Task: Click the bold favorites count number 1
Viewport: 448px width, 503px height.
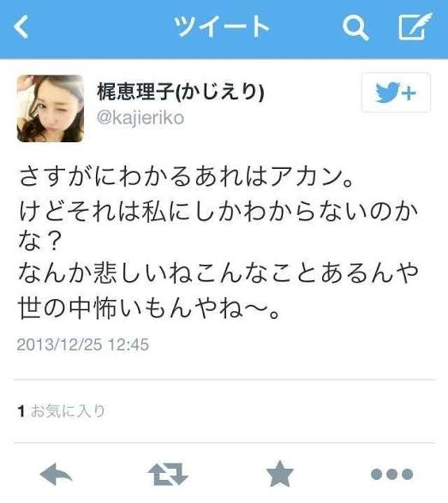Action: tap(21, 411)
